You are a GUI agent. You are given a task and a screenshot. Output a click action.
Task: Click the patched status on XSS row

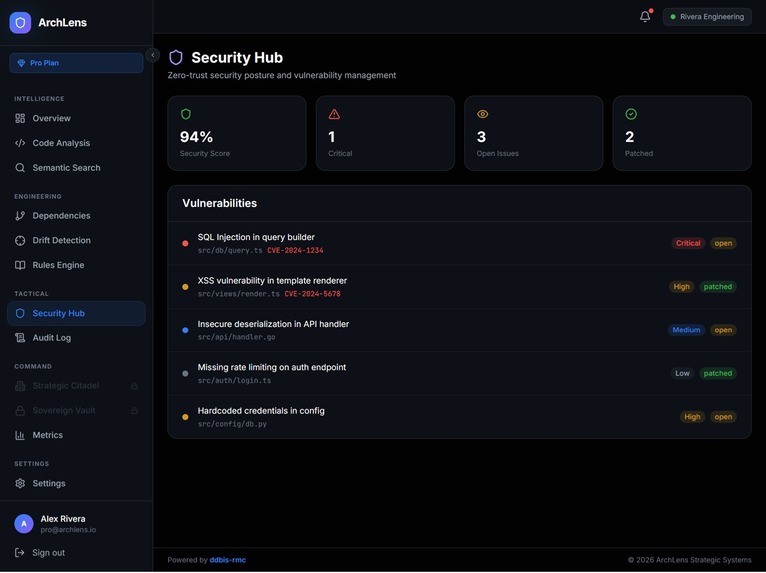point(718,287)
